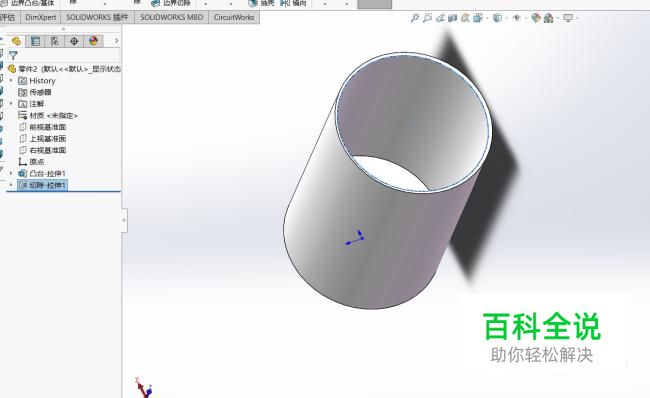Screen dimensions: 650x398
Task: Open the PropertyManager tab icon
Action: pos(35,41)
